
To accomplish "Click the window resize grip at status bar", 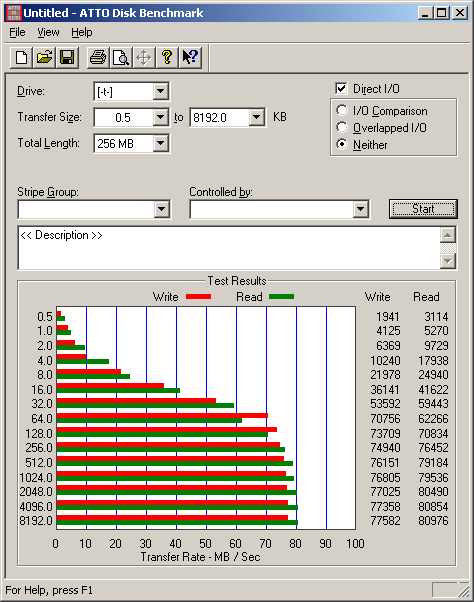I will pyautogui.click(x=464, y=590).
